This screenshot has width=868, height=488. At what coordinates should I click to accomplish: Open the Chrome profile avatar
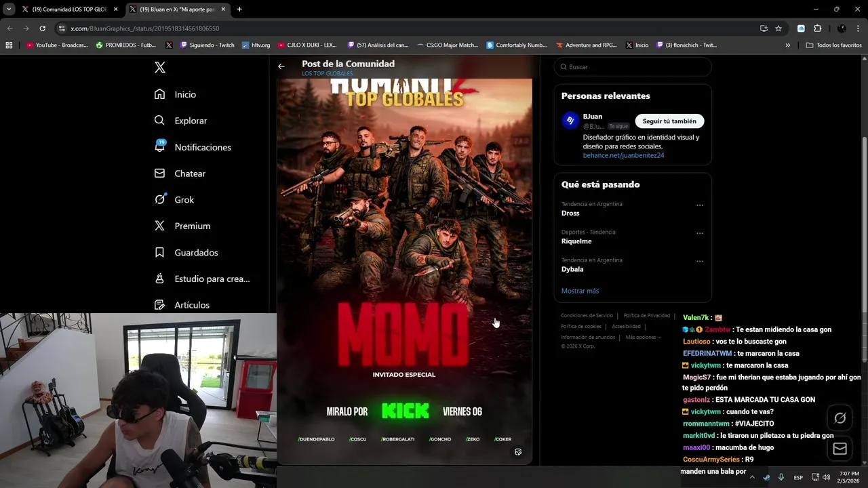point(842,28)
